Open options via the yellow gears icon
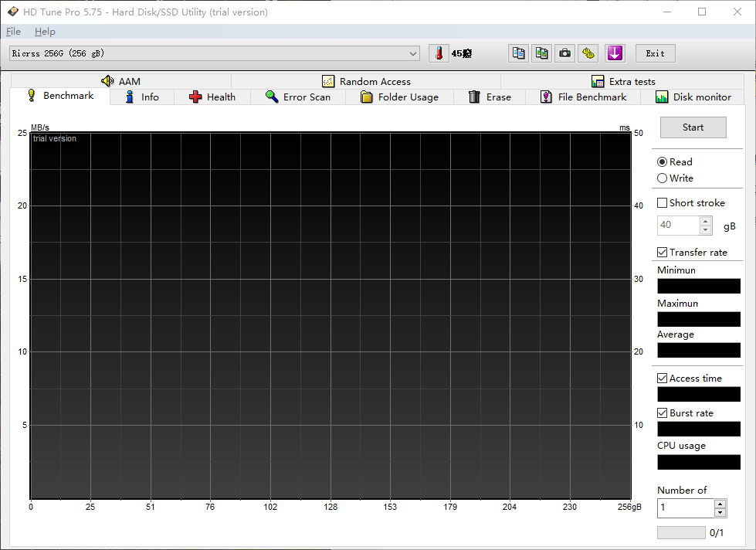This screenshot has width=756, height=550. 588,53
